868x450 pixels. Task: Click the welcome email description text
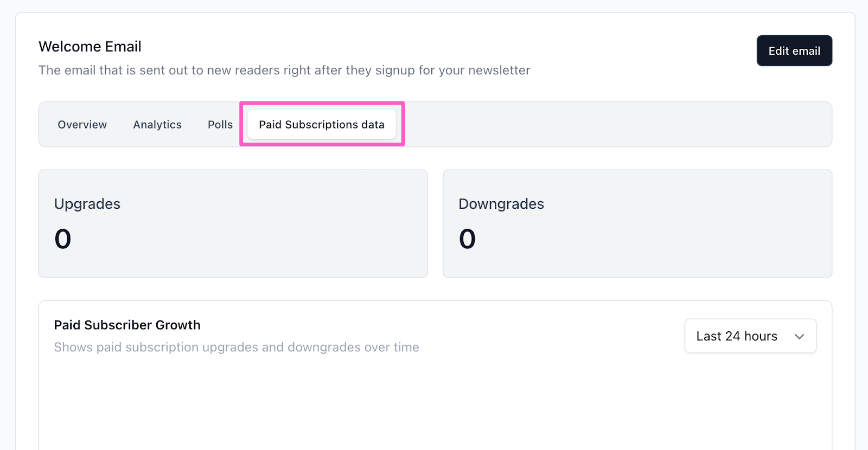[284, 70]
